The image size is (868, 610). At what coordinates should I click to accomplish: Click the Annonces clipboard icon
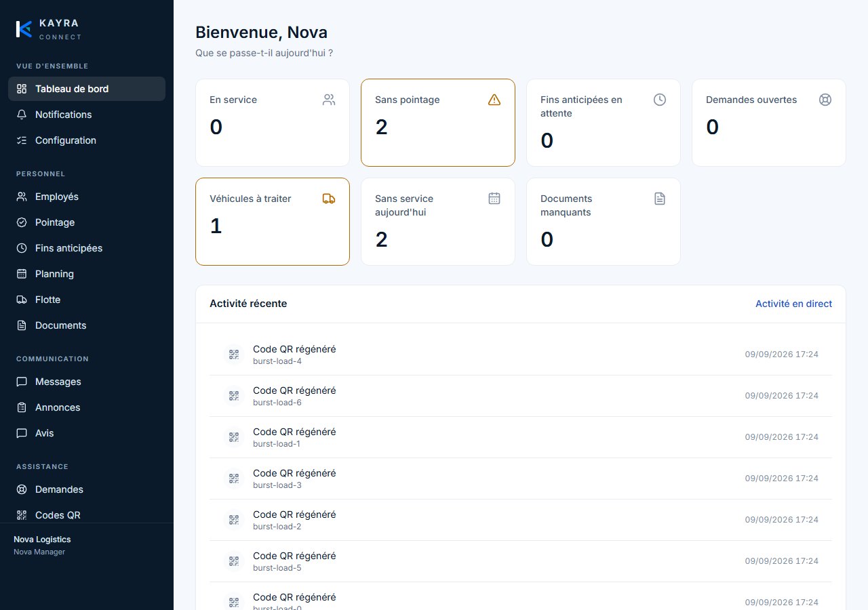(22, 407)
